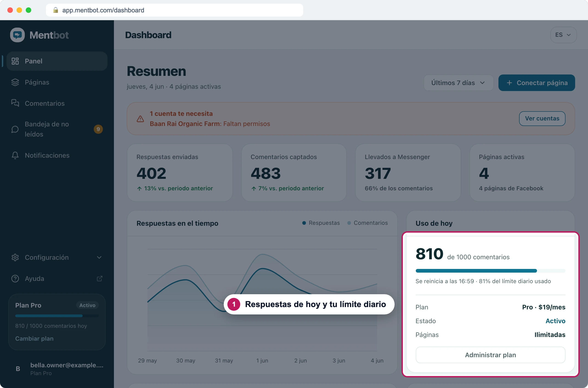Viewport: 588px width, 388px height.
Task: Click the 13% vs. periodo anterior up arrow
Action: click(139, 188)
